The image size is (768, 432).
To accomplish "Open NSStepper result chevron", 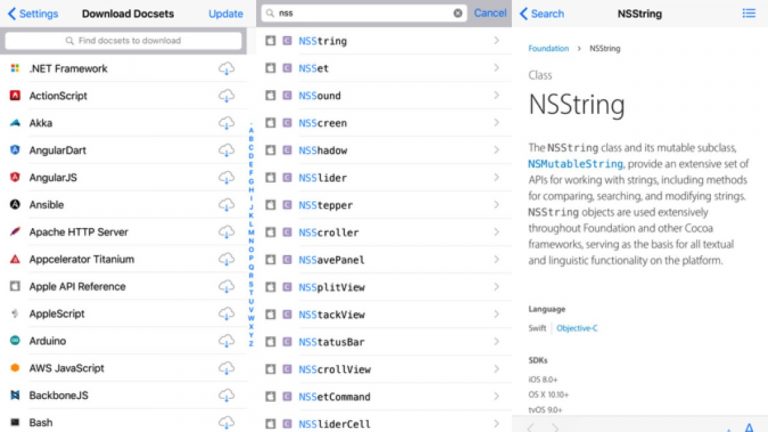I will (x=497, y=205).
